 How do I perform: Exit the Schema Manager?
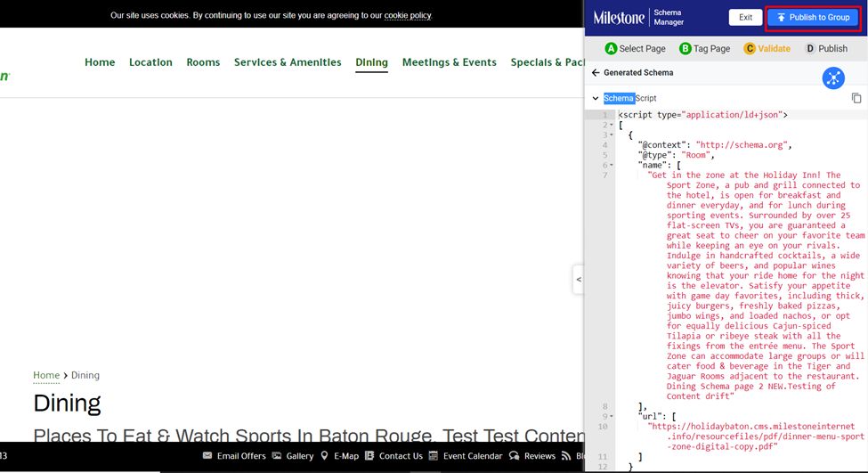tap(745, 18)
